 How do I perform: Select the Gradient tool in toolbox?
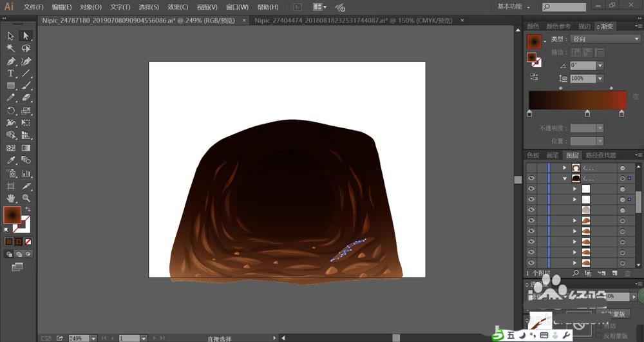[x=26, y=147]
